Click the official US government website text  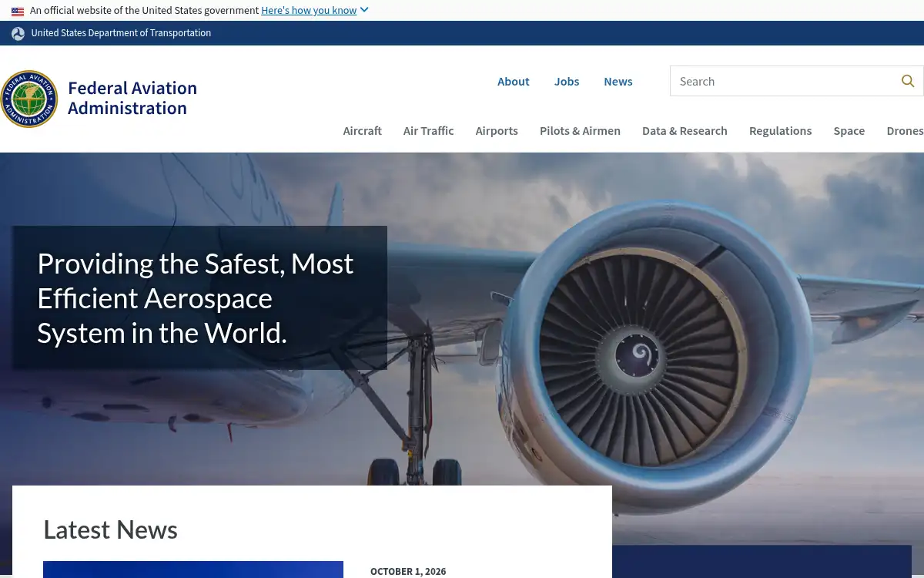tap(145, 11)
